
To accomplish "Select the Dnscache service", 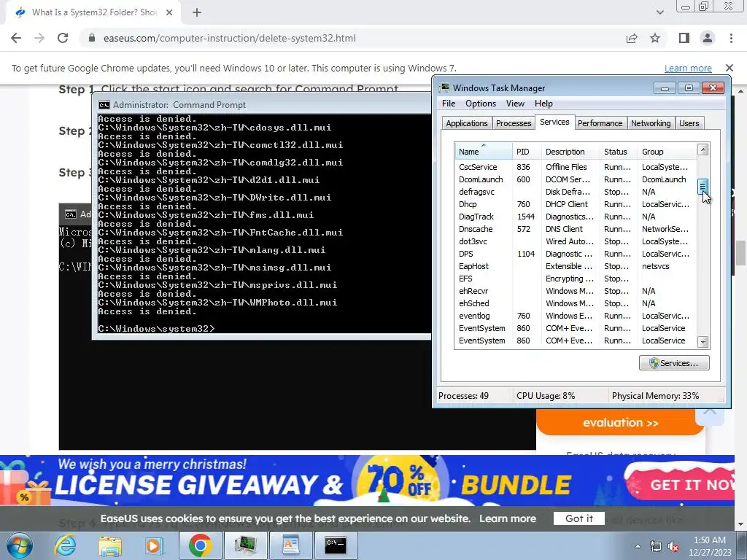I will point(576,229).
